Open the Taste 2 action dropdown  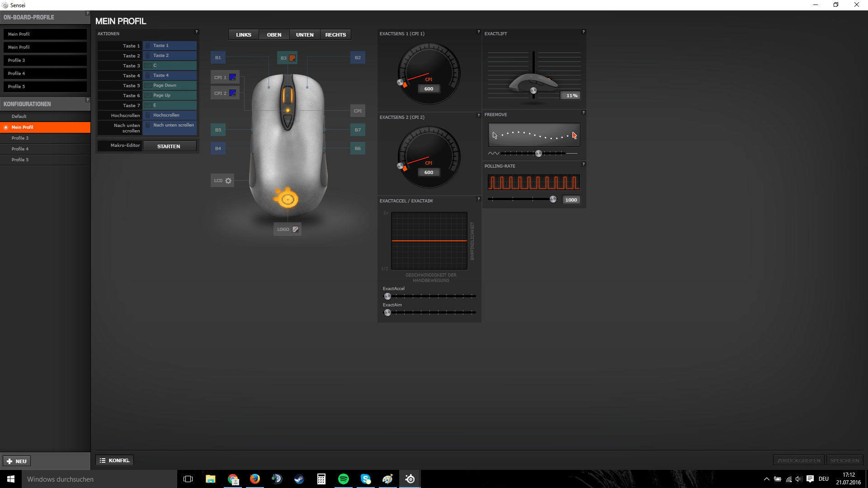(170, 56)
